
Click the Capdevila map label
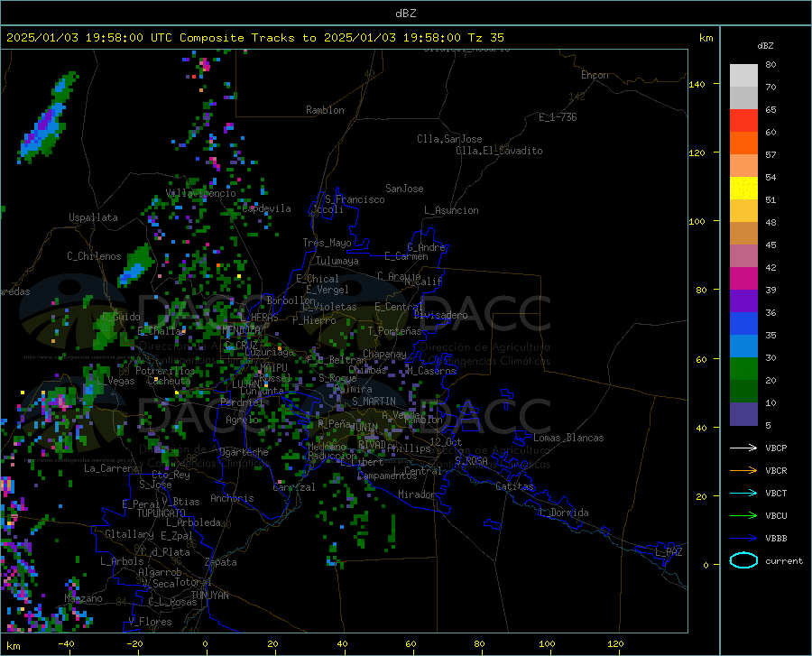(267, 208)
